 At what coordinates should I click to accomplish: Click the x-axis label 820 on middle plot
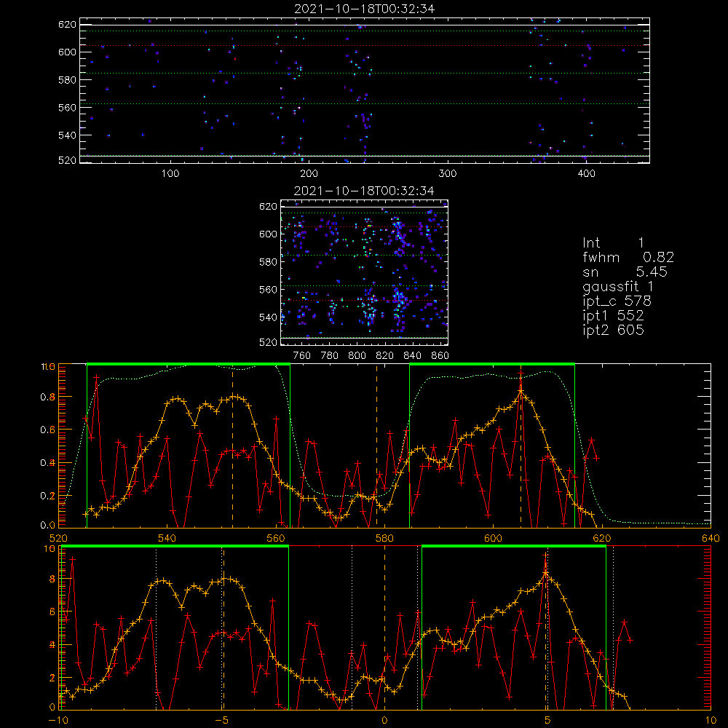384,356
